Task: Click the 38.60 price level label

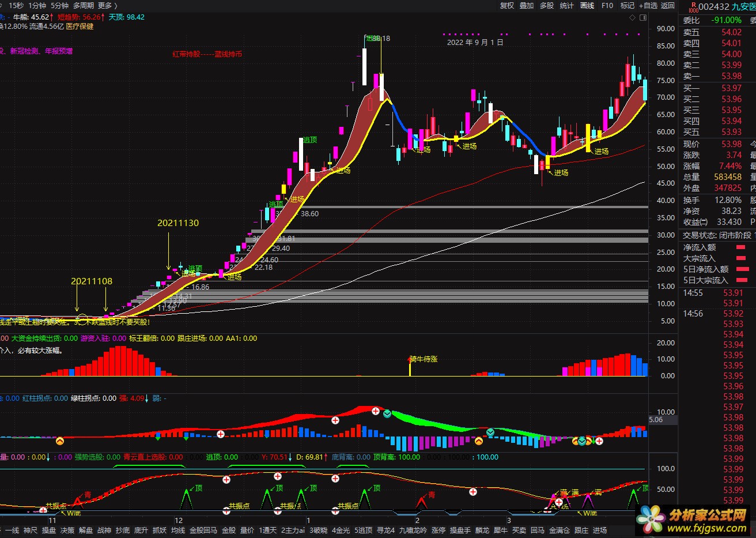Action: pos(309,213)
